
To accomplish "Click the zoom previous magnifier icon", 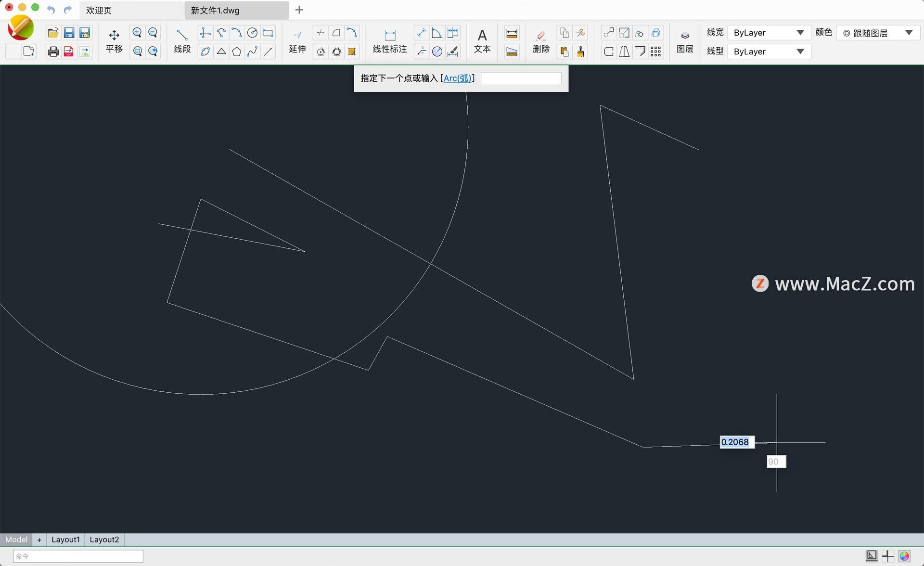I will (153, 51).
